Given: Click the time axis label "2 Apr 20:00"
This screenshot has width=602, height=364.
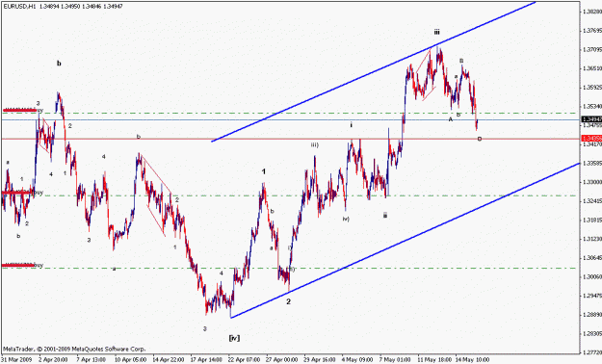Looking at the screenshot, I should (53, 360).
